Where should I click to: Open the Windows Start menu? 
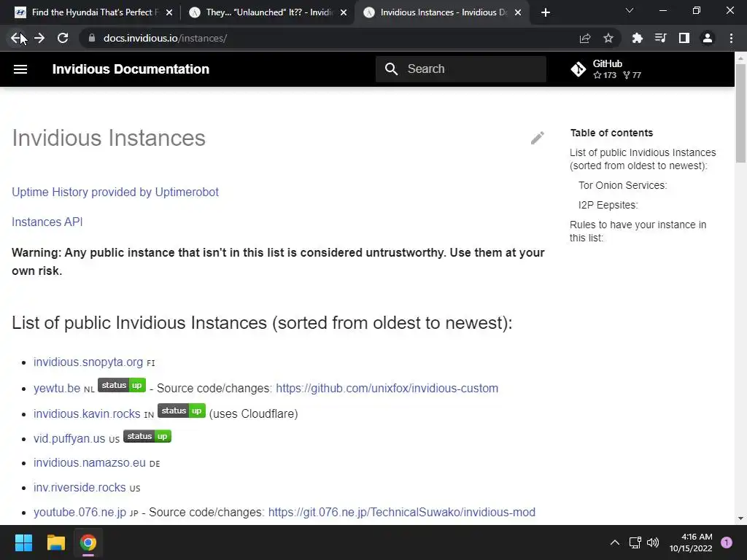click(x=23, y=542)
